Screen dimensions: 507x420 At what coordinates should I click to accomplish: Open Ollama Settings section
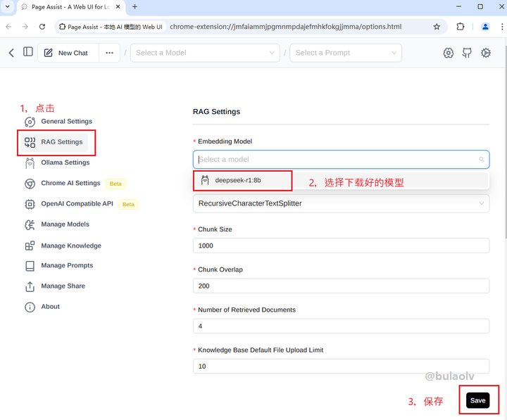[x=65, y=163]
